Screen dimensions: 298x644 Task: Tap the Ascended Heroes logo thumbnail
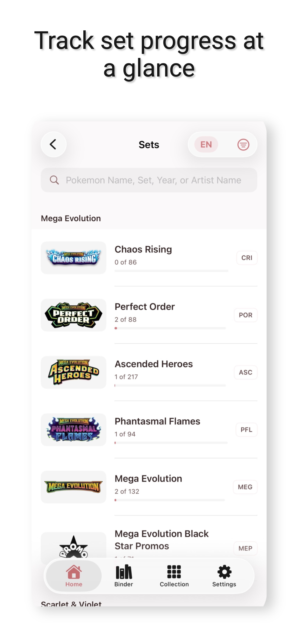click(74, 372)
